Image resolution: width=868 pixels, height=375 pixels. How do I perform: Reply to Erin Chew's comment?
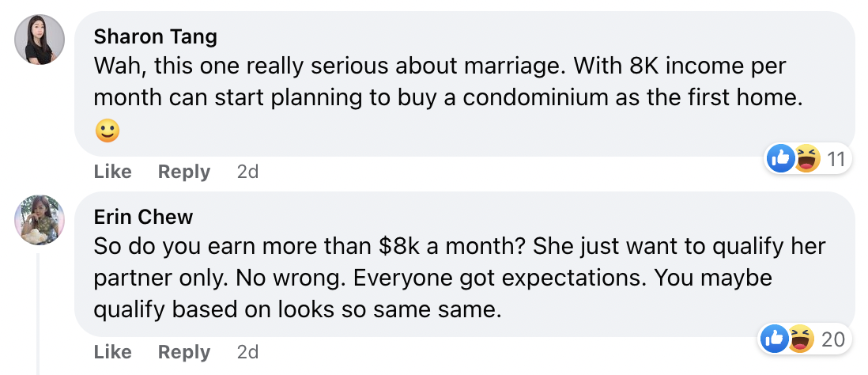[183, 352]
